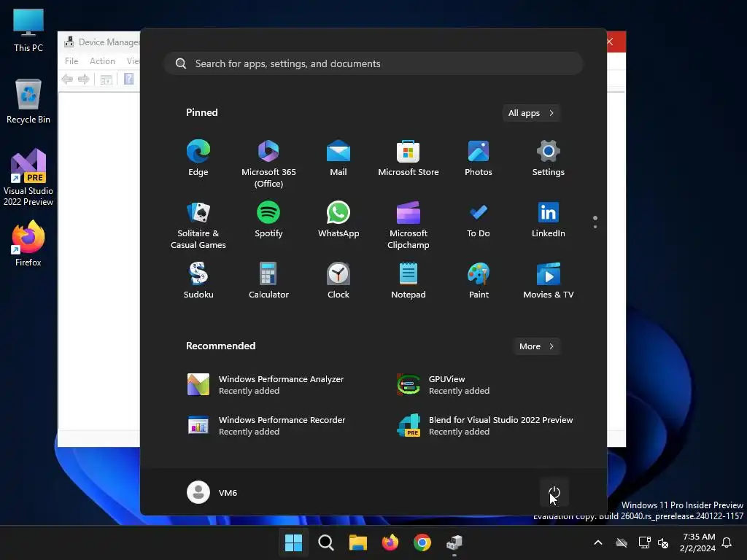747x560 pixels.
Task: Open File Explorer from taskbar
Action: click(357, 542)
